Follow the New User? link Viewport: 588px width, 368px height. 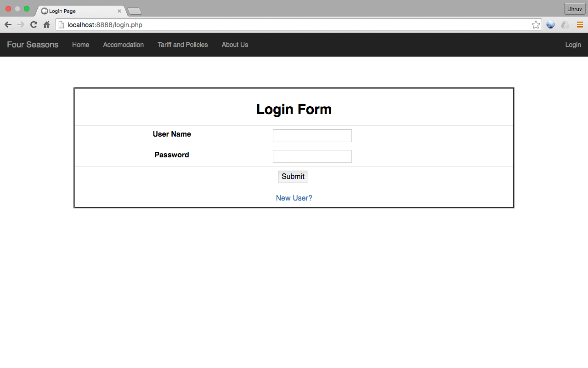click(x=294, y=198)
